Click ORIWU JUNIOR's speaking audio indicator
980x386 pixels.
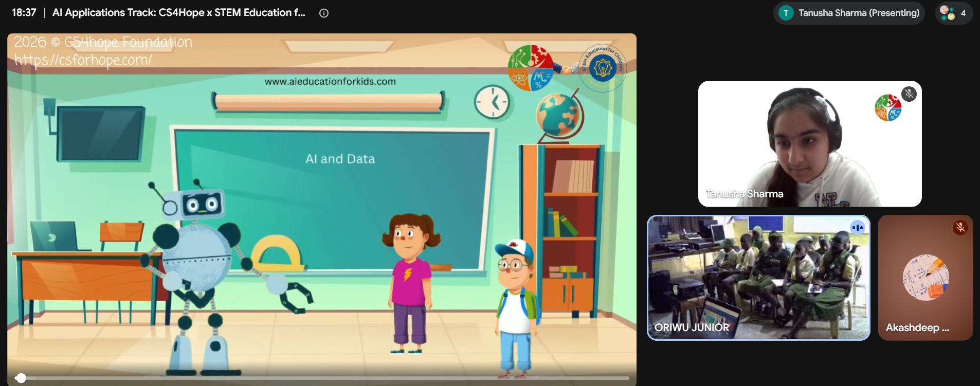tap(858, 227)
